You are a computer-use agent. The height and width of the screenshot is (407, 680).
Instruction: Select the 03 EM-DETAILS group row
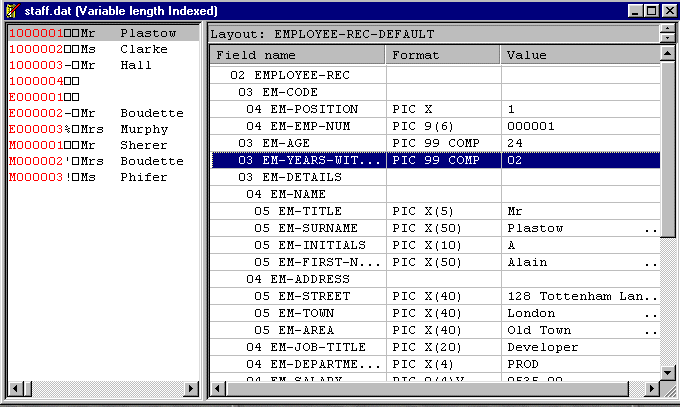pyautogui.click(x=299, y=177)
